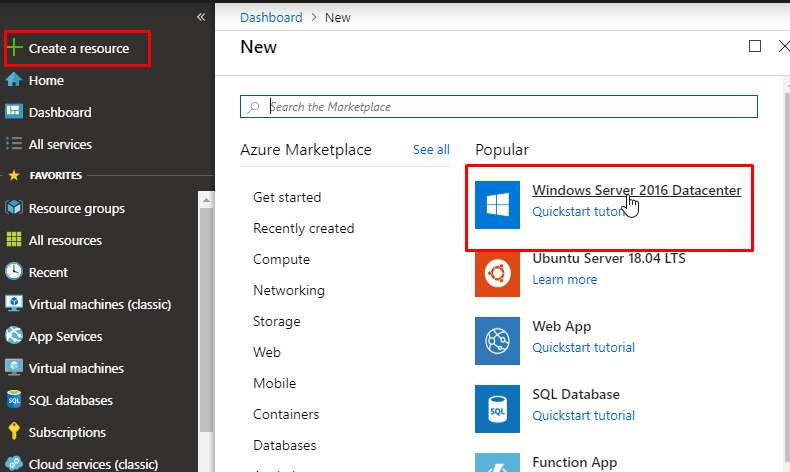
Task: Click the sidebar scrollbar up arrow
Action: 206,200
